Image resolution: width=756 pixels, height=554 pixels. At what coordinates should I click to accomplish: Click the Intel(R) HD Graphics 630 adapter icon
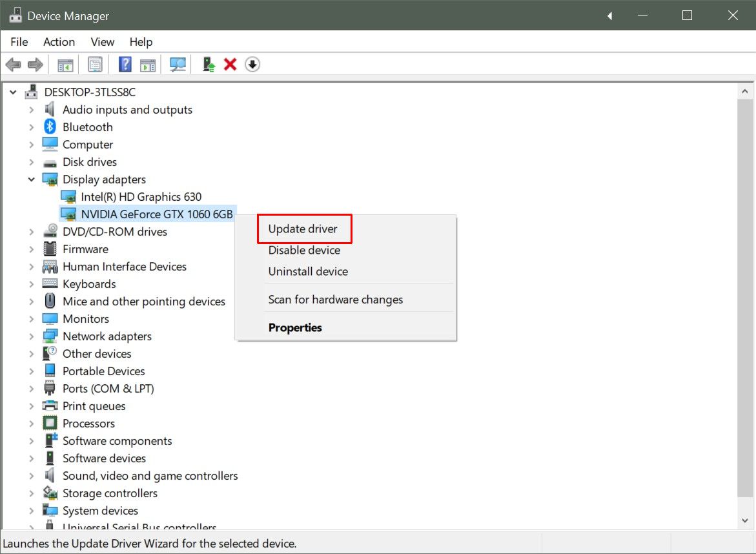68,197
